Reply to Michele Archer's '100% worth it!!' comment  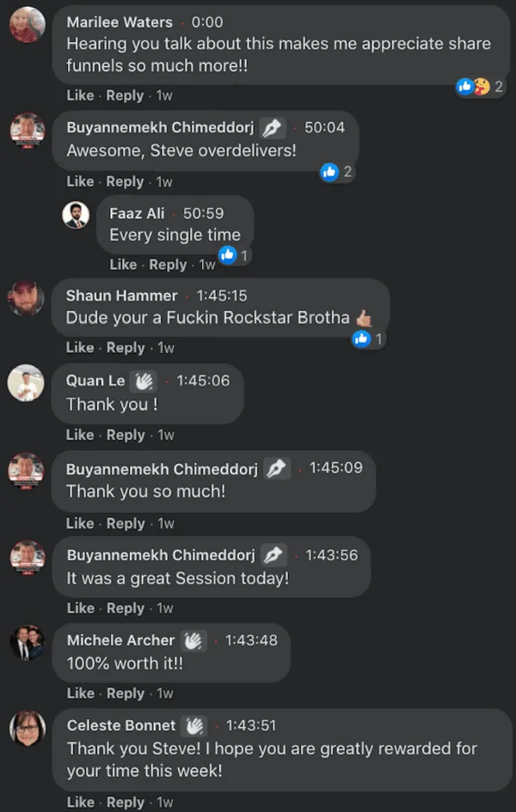point(126,693)
